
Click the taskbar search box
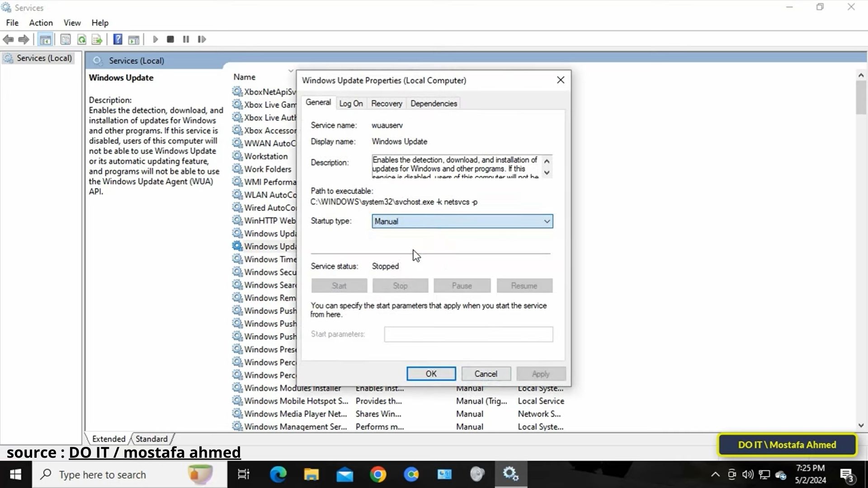pyautogui.click(x=129, y=474)
